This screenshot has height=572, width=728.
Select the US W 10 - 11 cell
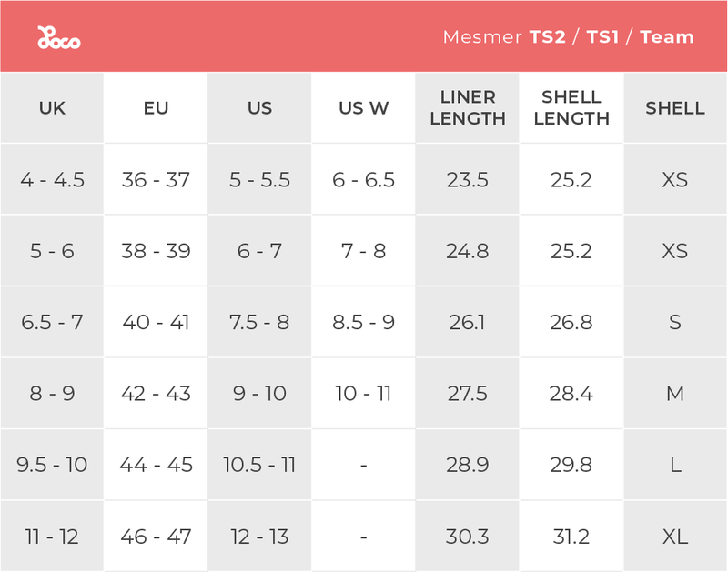point(363,394)
